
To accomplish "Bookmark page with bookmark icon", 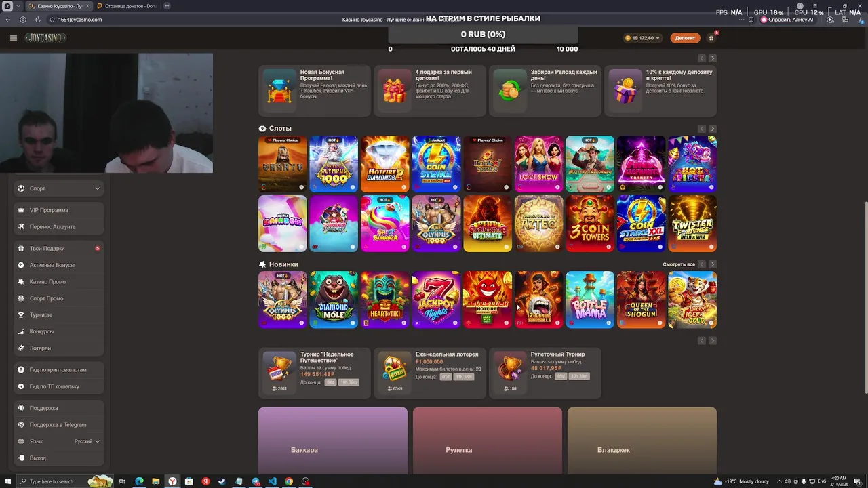I will click(750, 20).
